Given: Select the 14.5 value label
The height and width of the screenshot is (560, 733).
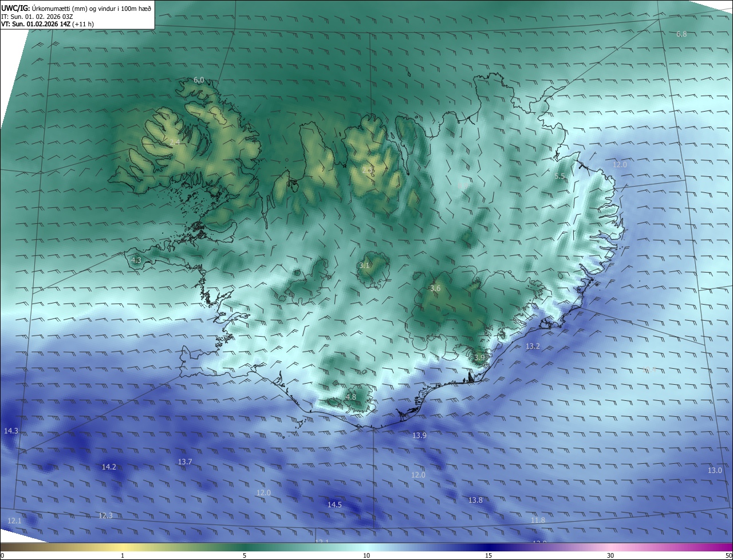Looking at the screenshot, I should (334, 504).
